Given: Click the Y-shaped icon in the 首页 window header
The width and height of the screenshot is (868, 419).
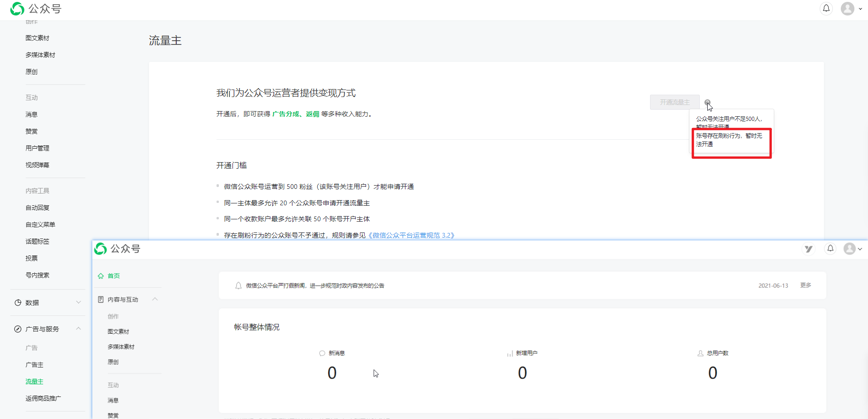Looking at the screenshot, I should pos(808,249).
